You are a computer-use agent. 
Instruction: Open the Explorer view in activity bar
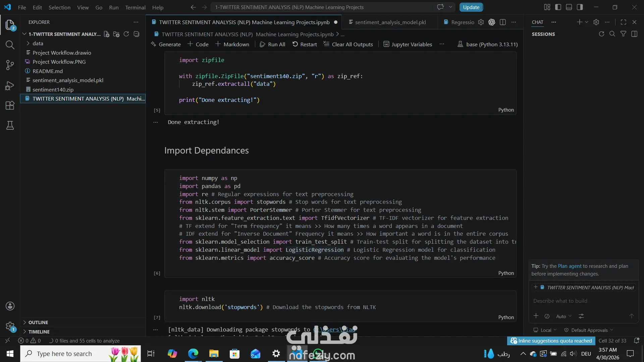(x=10, y=25)
